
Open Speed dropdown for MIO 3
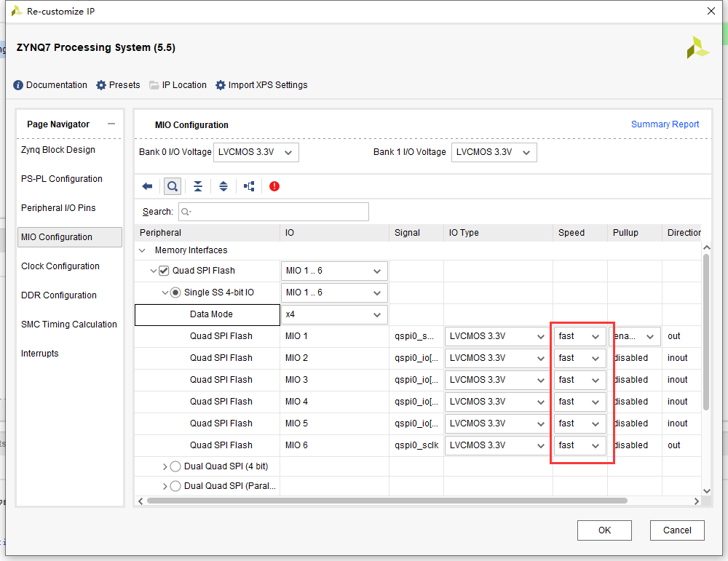(579, 380)
